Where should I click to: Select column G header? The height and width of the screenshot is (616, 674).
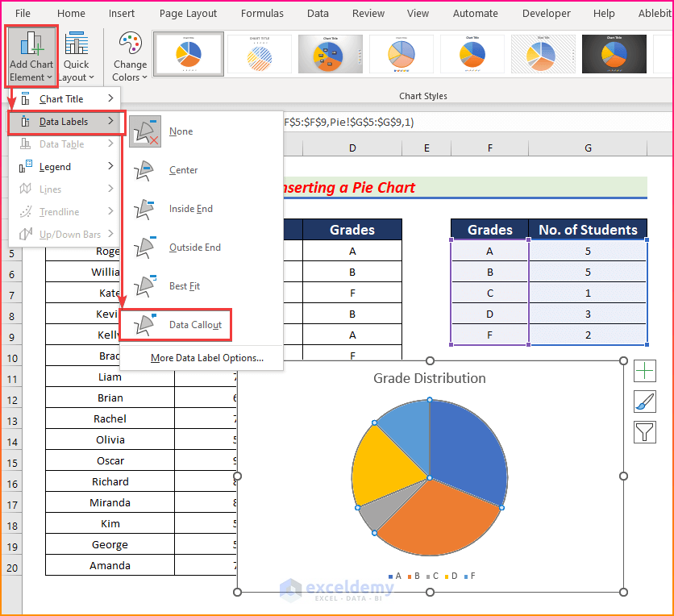coord(588,148)
